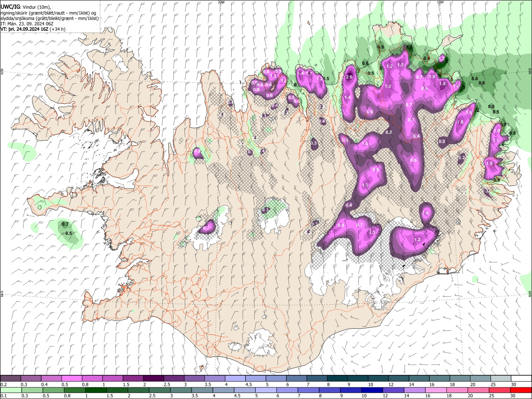Image resolution: width=532 pixels, height=399 pixels.
Task: Select the darkest purple swatch between 2 and 2.5, upper scale
Action: 153,379
